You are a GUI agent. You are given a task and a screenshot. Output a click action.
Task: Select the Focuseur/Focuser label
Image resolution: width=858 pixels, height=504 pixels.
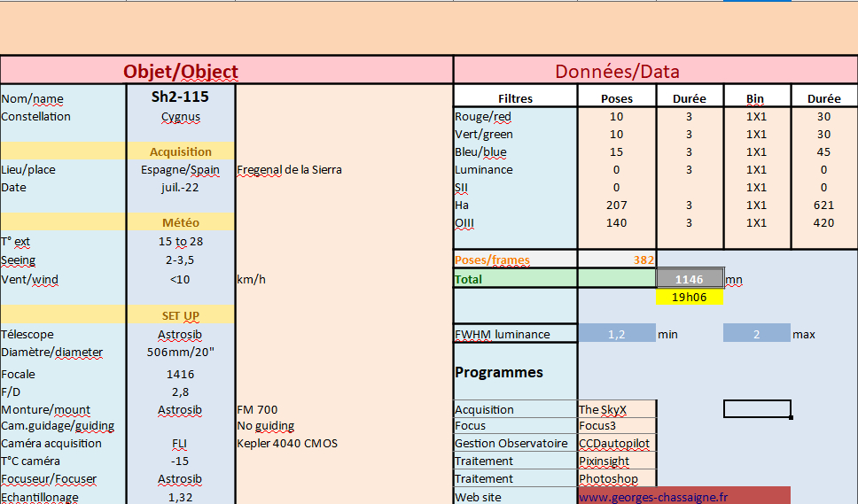coord(63,479)
